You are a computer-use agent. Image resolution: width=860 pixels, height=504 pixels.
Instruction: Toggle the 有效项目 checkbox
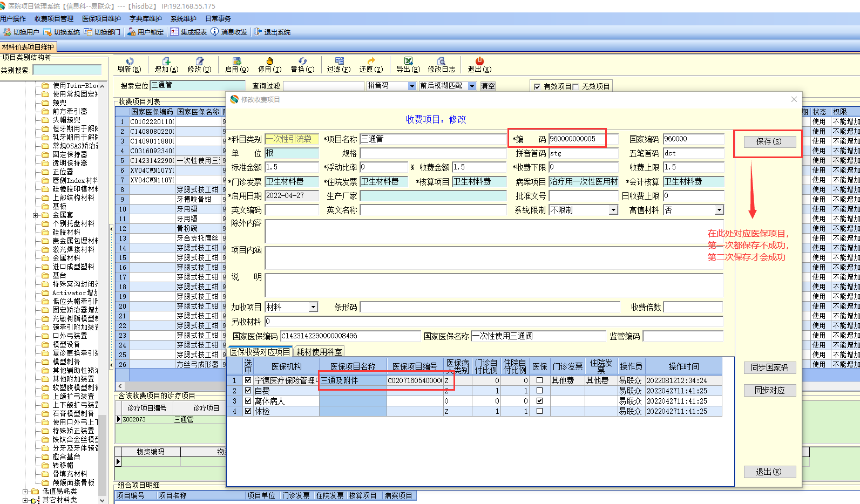[537, 86]
